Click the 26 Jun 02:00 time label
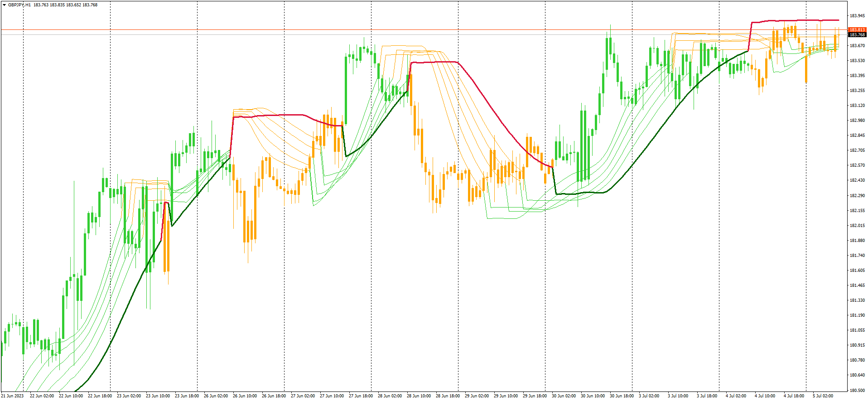The image size is (868, 401). 216,396
